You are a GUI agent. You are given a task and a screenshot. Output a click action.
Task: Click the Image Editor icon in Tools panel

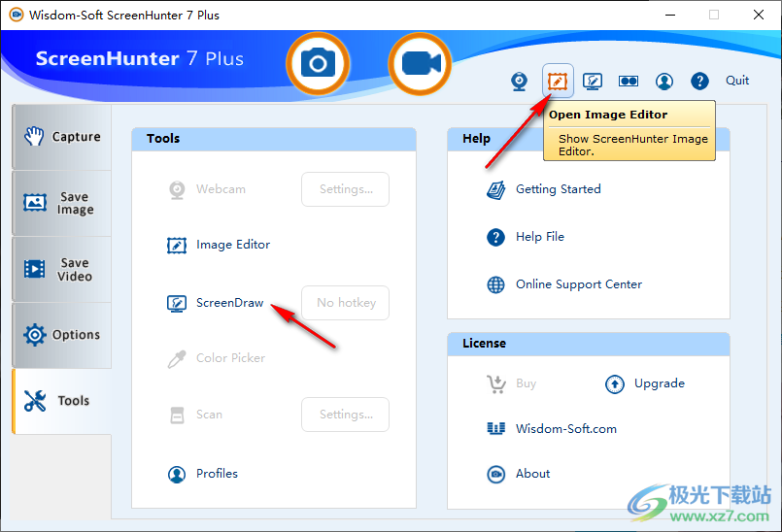177,245
